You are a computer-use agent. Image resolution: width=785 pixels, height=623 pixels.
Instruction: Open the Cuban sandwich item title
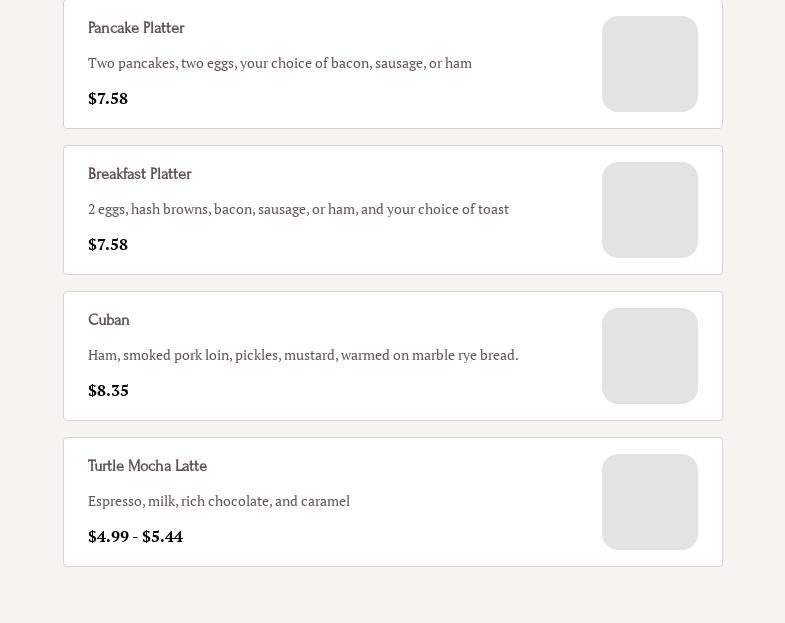[109, 320]
